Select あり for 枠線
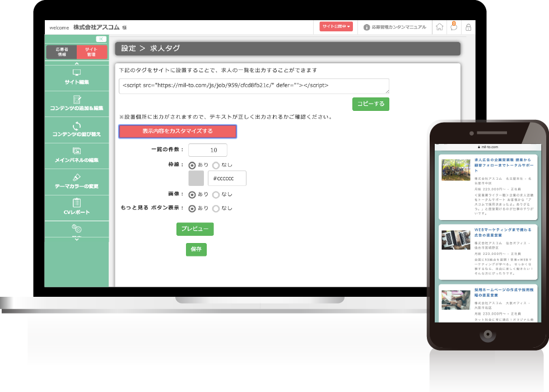 (x=192, y=166)
